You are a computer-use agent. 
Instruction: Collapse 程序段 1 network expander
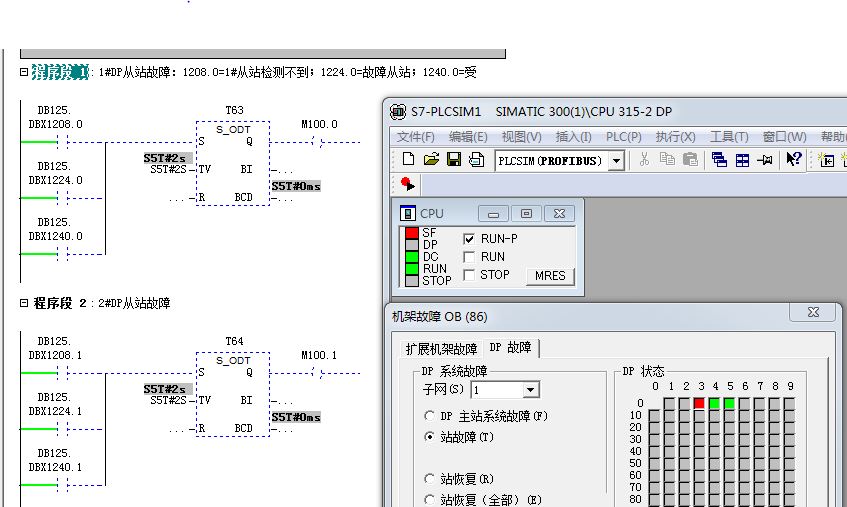(24, 72)
